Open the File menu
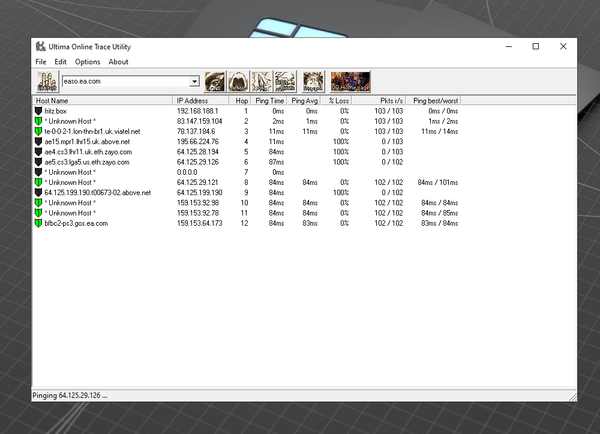 (x=41, y=62)
